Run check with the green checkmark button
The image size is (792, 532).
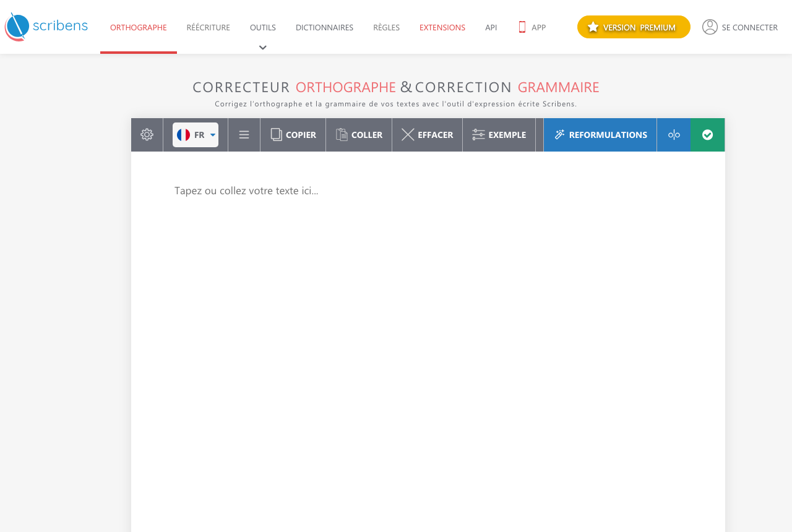tap(708, 135)
